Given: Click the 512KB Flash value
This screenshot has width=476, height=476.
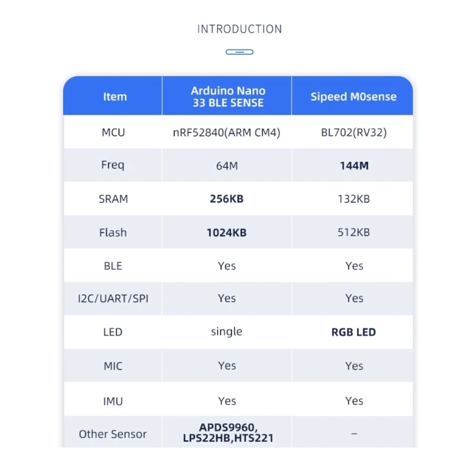Looking at the screenshot, I should coord(354,233).
